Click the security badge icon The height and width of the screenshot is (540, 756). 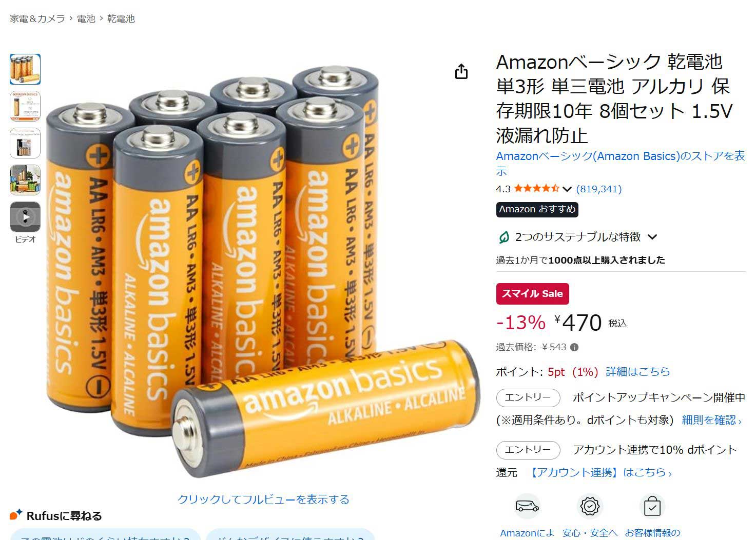[x=590, y=507]
